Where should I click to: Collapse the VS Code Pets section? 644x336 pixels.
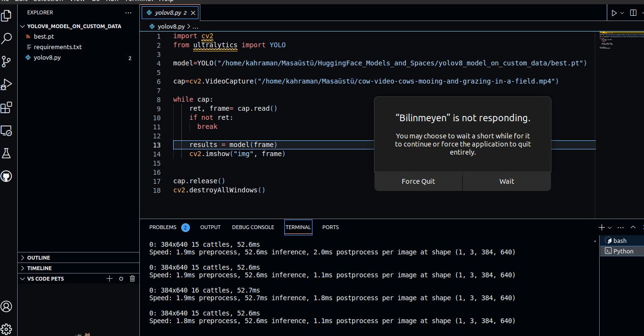[x=22, y=279]
